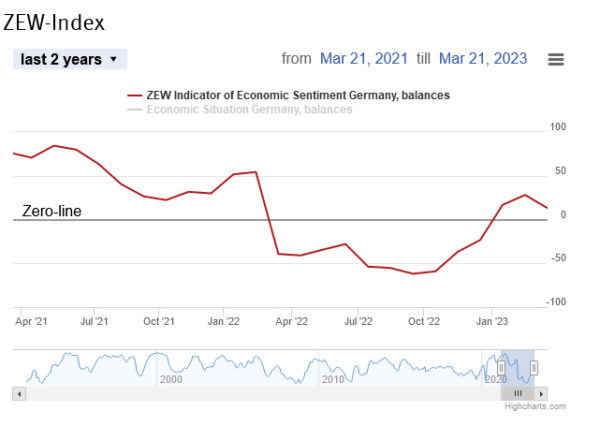Viewport: 600px width, 441px height.
Task: Click the shaded selected range in navigator
Action: click(x=518, y=362)
